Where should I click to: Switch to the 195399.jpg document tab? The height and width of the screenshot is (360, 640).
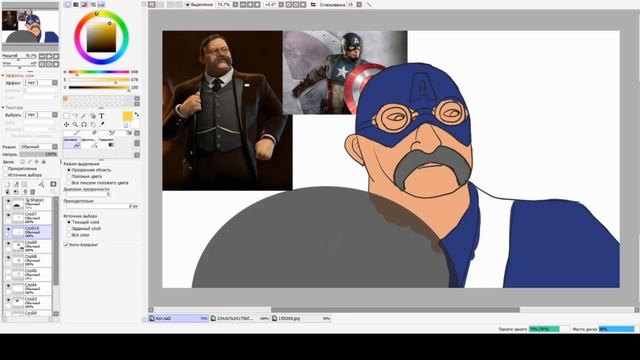(x=301, y=318)
